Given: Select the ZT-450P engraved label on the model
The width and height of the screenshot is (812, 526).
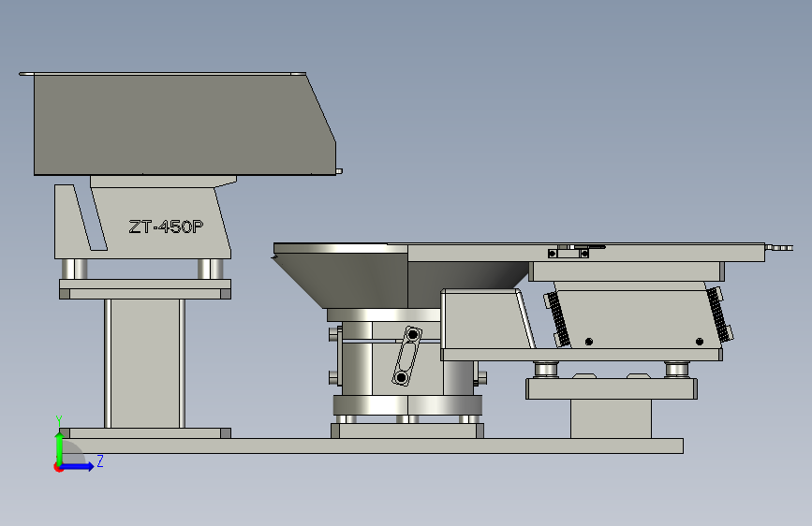Looking at the screenshot, I should tap(166, 226).
